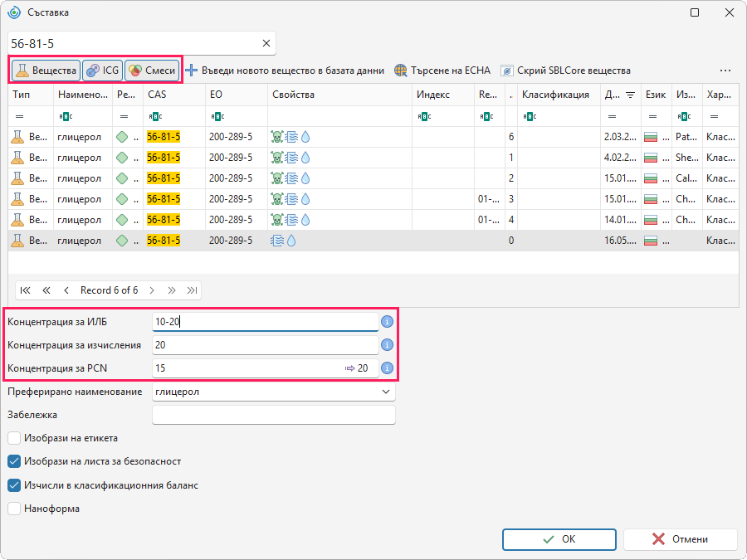Open the filter operator for the Индекс column
This screenshot has height=560, width=747.
[x=423, y=117]
